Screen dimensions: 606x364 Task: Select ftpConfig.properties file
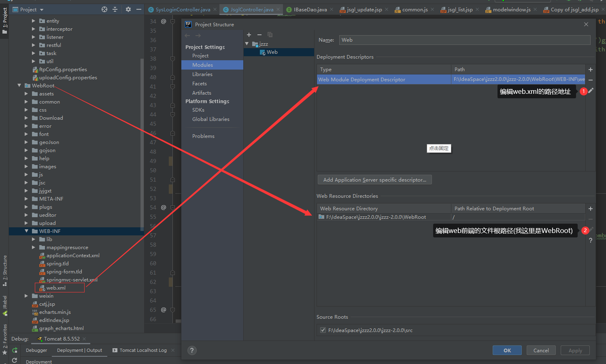[x=63, y=69]
